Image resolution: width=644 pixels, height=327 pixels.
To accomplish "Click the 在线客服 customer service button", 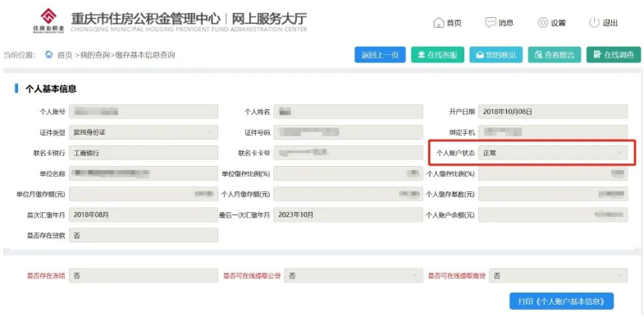I will [437, 55].
